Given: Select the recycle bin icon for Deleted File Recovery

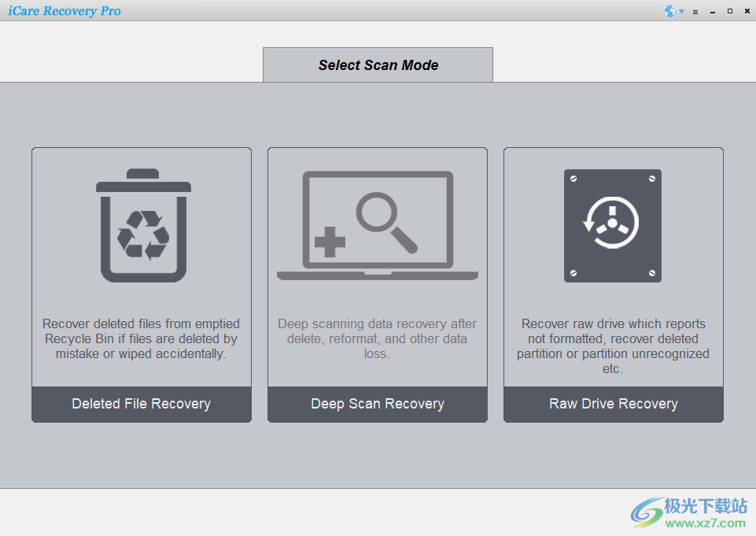Looking at the screenshot, I should point(142,224).
